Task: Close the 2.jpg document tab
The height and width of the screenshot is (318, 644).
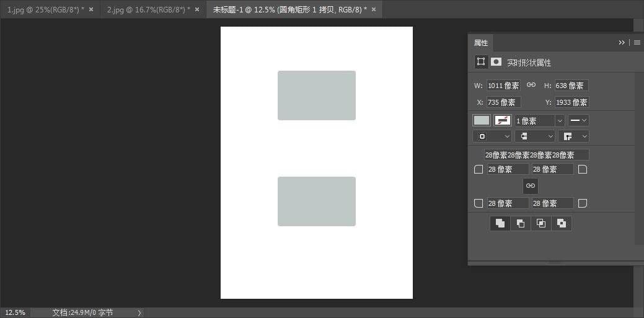Action: 197,9
